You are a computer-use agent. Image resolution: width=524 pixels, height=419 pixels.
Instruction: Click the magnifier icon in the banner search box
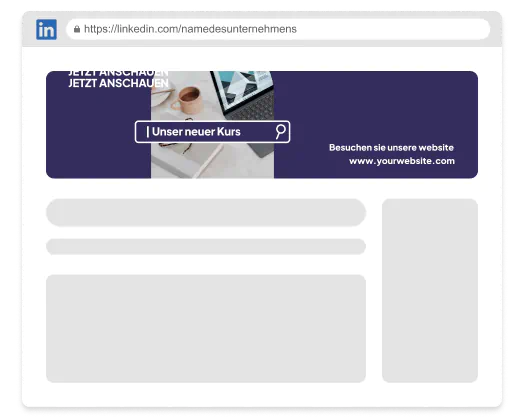click(280, 132)
